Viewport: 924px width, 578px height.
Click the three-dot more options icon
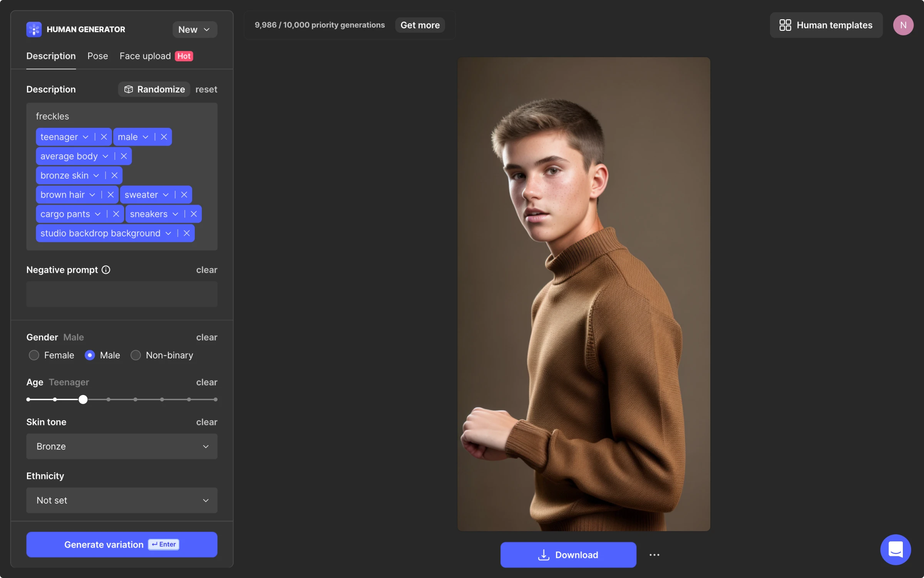(654, 554)
